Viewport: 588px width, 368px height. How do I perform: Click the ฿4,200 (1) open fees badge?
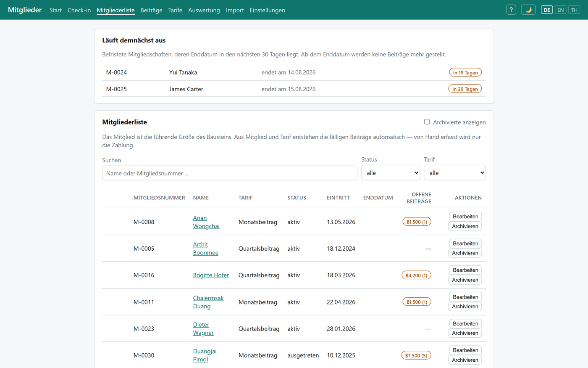[x=416, y=275]
